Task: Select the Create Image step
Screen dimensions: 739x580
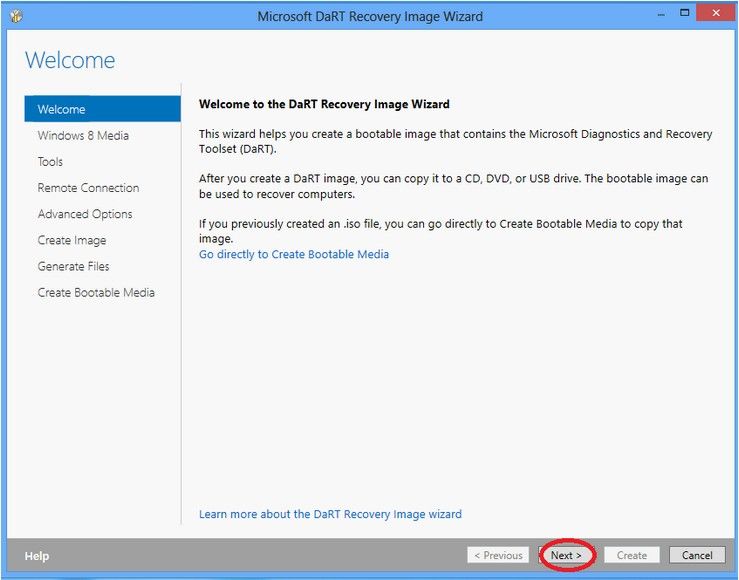Action: click(x=72, y=240)
